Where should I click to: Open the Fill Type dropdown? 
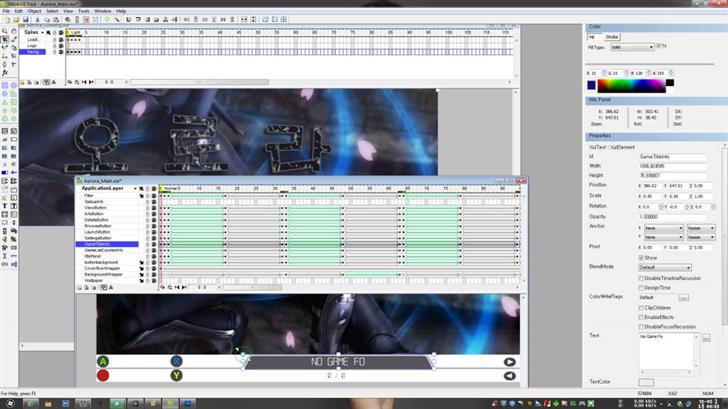pos(631,47)
